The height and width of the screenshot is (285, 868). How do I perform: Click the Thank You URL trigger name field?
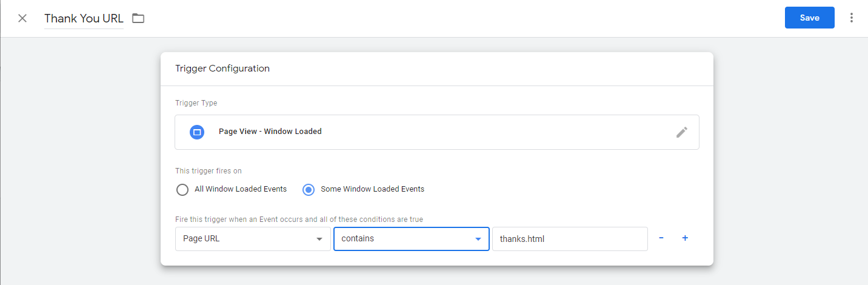(84, 18)
